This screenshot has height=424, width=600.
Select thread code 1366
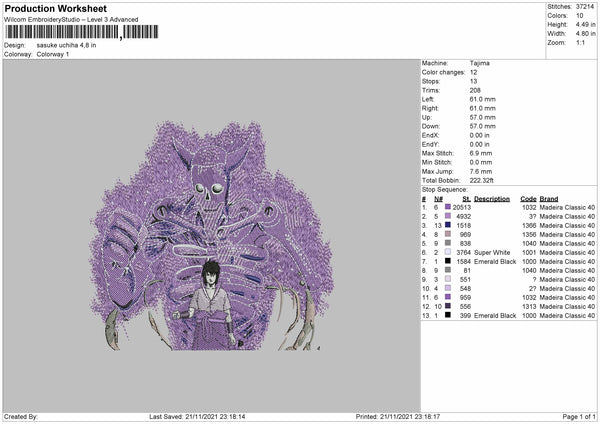[x=529, y=225]
